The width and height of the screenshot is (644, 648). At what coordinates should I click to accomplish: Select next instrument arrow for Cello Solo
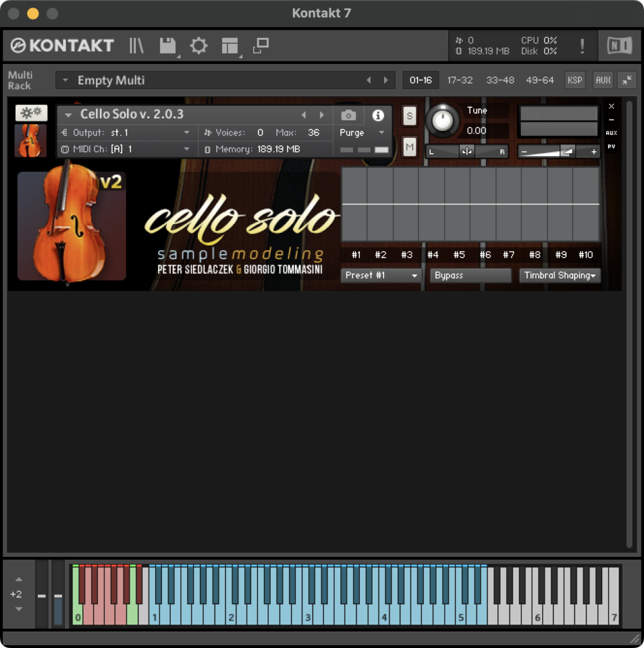click(x=322, y=115)
